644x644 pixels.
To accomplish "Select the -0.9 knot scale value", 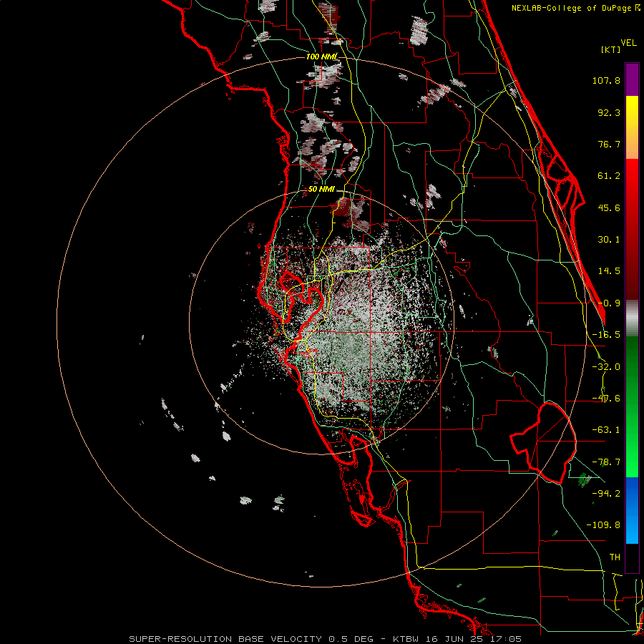I will click(x=609, y=303).
